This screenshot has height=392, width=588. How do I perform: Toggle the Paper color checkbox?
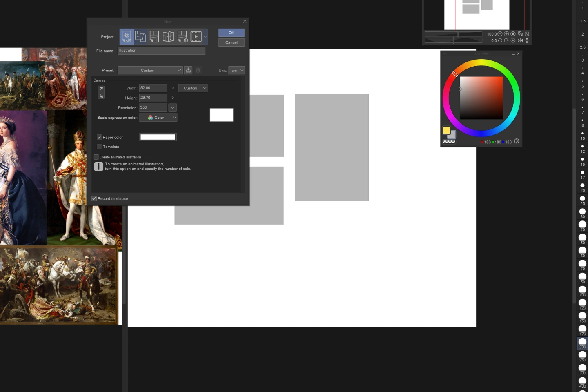[99, 137]
